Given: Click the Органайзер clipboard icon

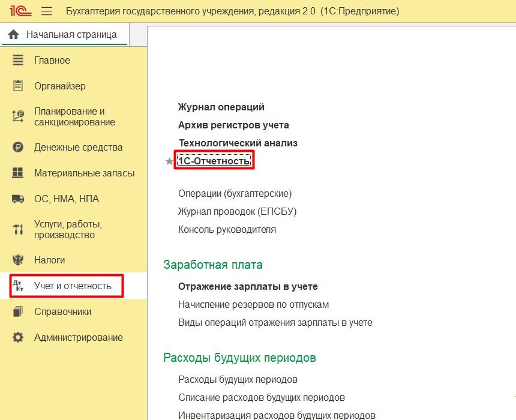Looking at the screenshot, I should coord(18,86).
